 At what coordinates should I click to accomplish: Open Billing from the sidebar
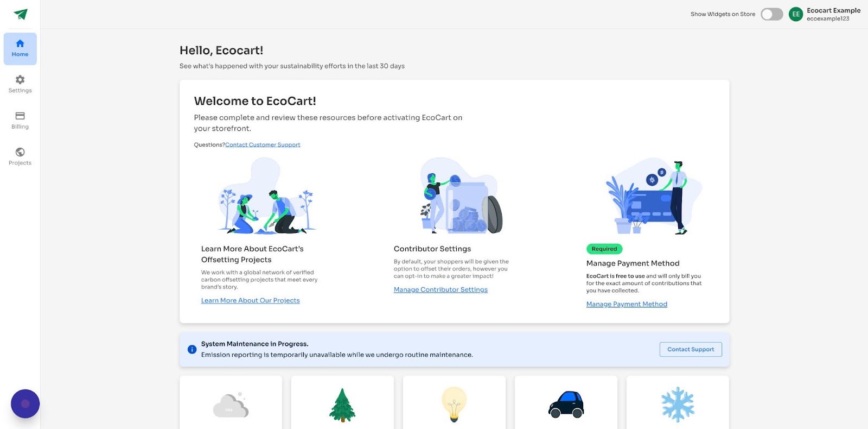20,121
